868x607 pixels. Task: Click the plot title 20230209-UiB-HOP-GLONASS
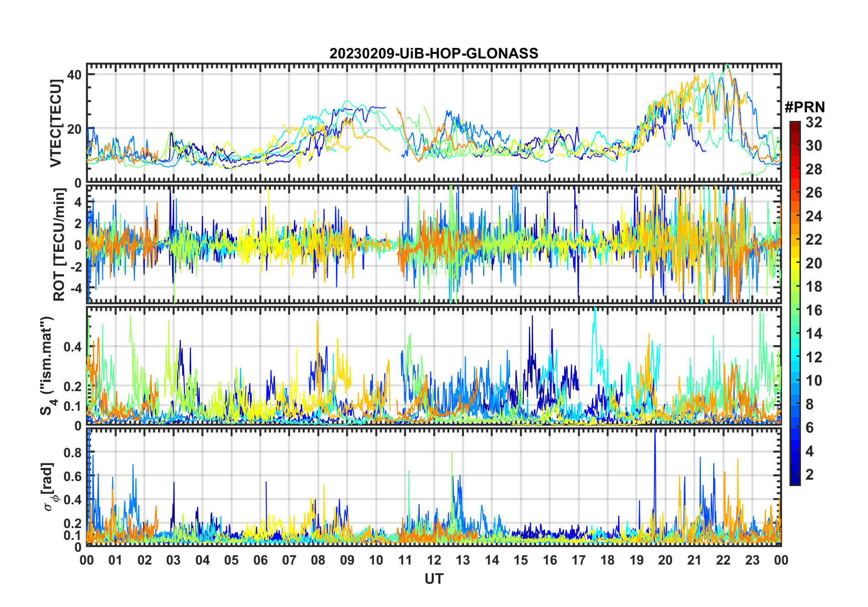coord(434,53)
